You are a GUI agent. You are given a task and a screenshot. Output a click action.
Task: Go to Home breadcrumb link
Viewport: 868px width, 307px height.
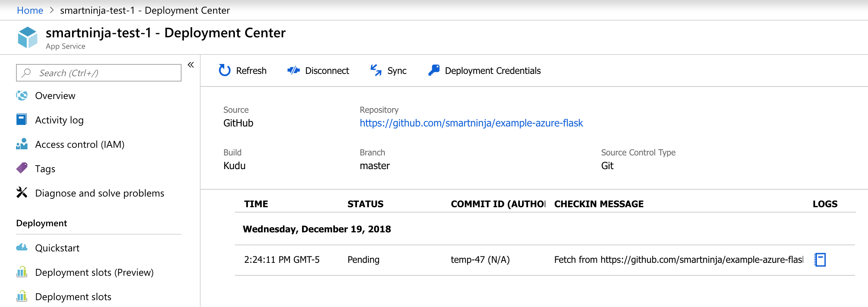(30, 10)
